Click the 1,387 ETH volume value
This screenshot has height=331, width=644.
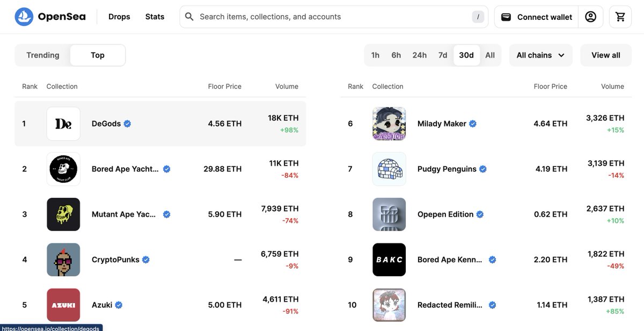606,299
